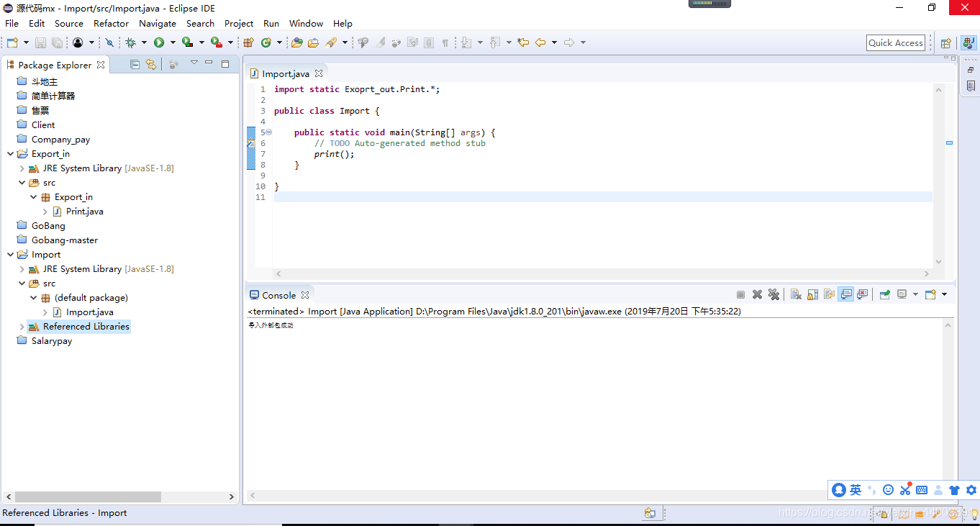Toggle Show Console on Standard Out
This screenshot has width=980, height=526.
click(x=846, y=294)
